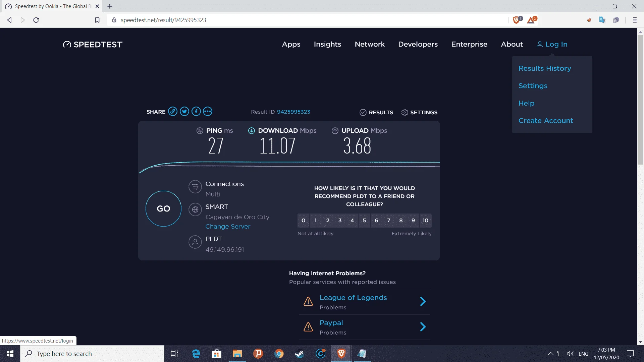644x362 pixels.
Task: Share the result on Facebook
Action: [196, 112]
